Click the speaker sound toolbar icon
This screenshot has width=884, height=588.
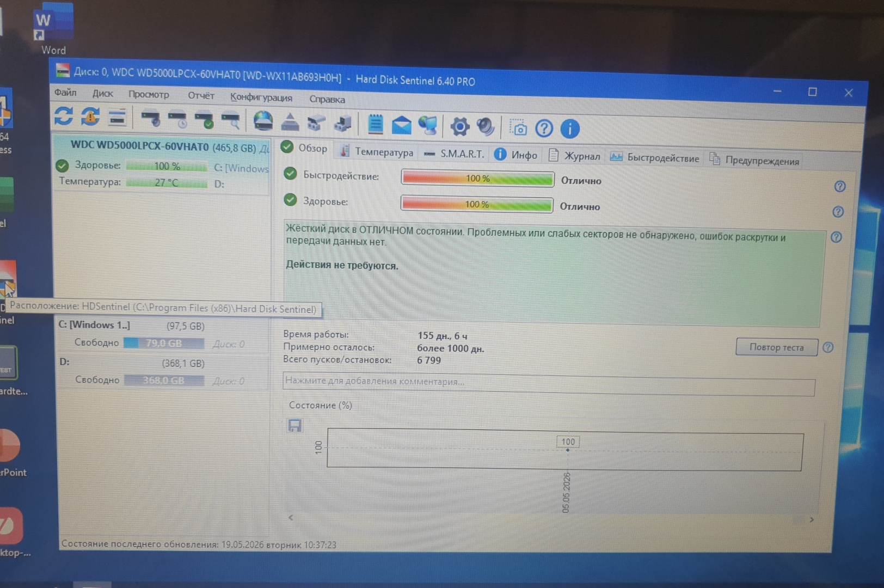pos(486,127)
